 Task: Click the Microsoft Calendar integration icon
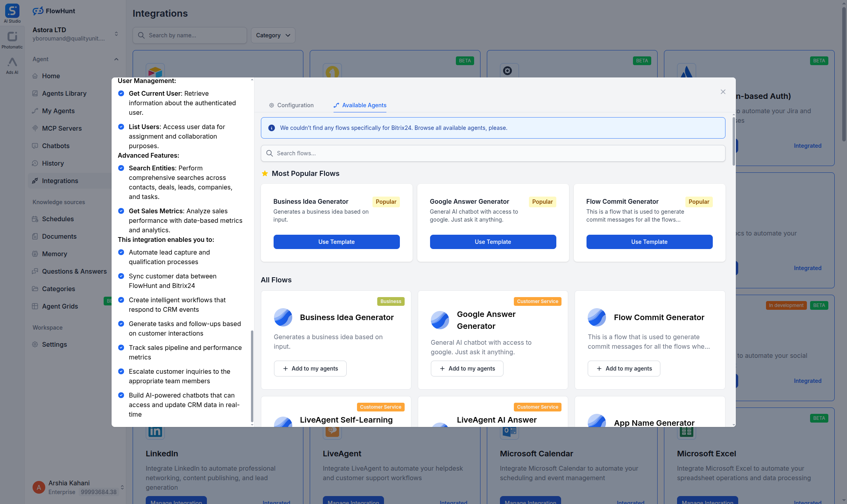pyautogui.click(x=509, y=431)
